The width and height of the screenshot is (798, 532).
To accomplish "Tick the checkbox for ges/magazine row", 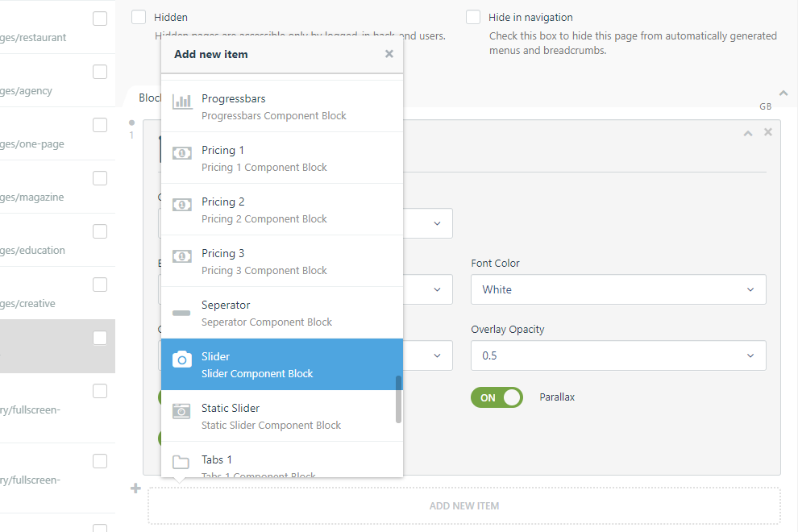I will (100, 178).
